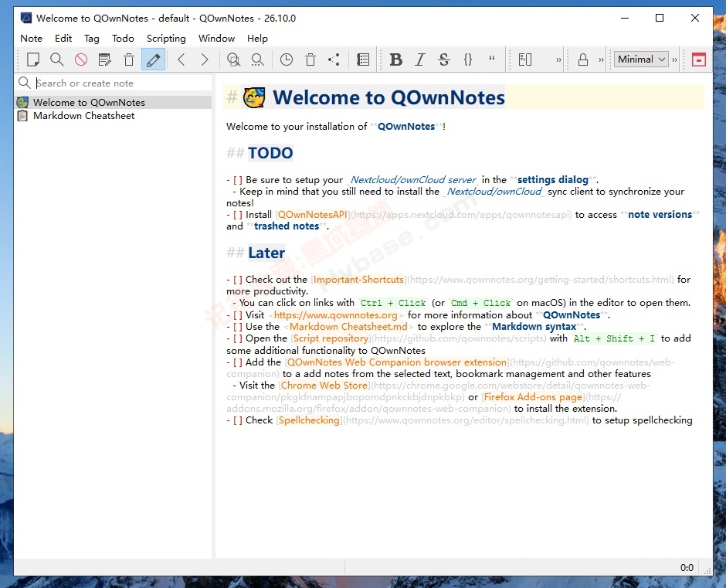Expand overflow chevron after split panel icon

[x=558, y=59]
